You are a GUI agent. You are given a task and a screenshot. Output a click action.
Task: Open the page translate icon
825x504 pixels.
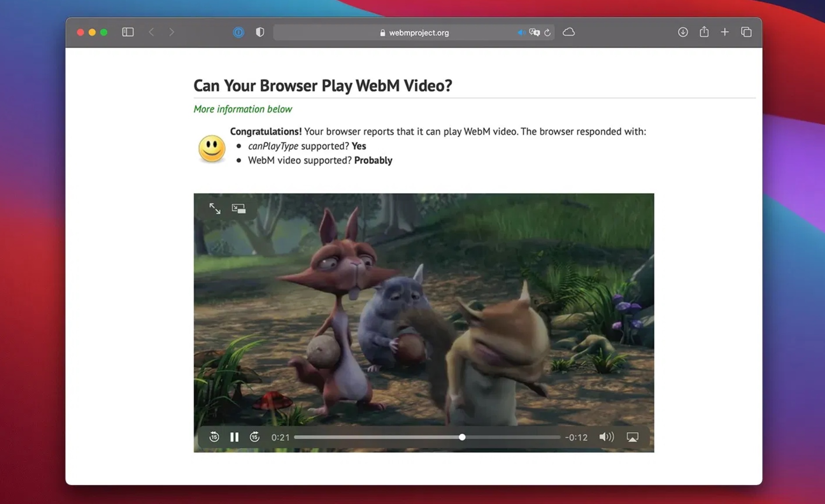point(534,33)
